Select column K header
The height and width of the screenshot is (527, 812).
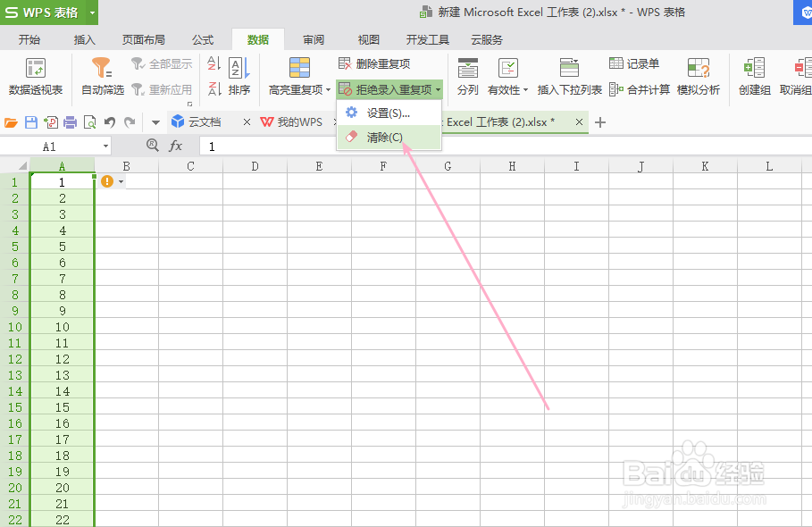pyautogui.click(x=705, y=166)
